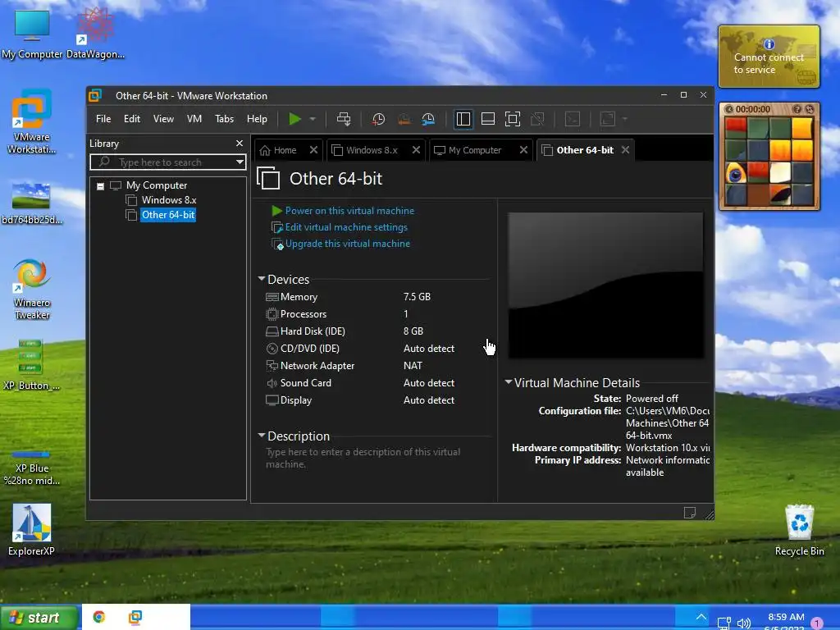Open the library search dropdown arrow
This screenshot has width=840, height=630.
point(240,162)
